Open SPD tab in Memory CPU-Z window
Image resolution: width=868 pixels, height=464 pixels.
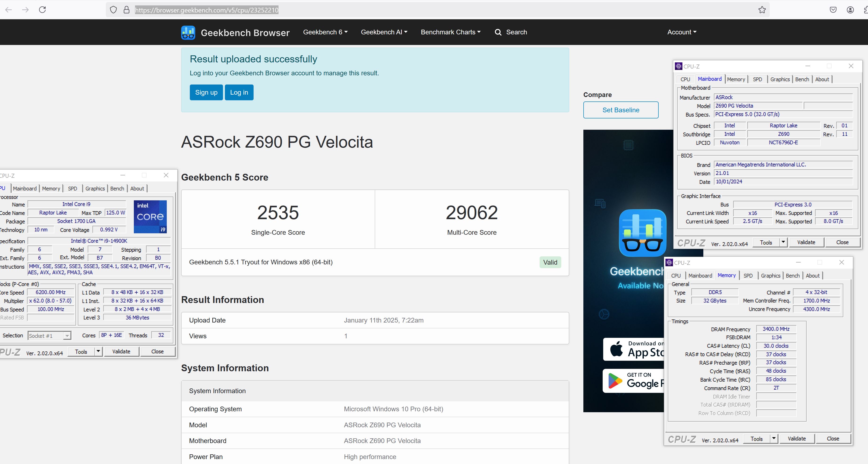(x=748, y=275)
